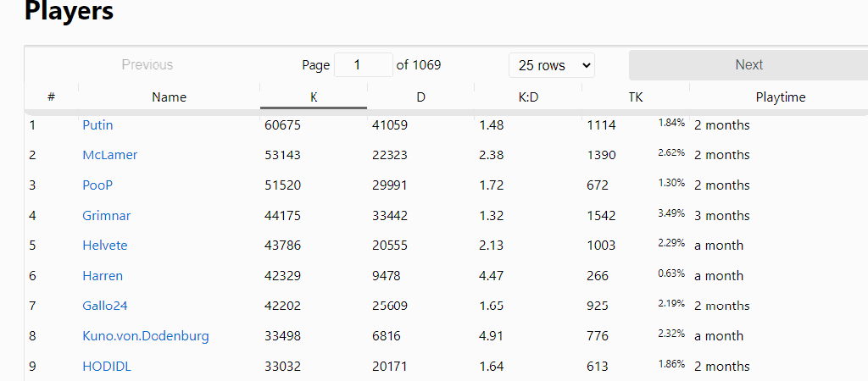Open player PooP's profile link

click(x=97, y=185)
